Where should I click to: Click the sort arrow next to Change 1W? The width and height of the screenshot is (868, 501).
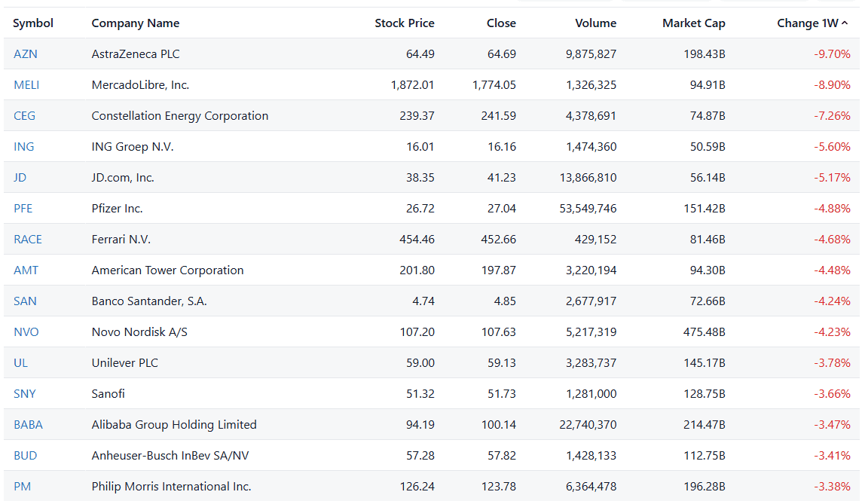coord(845,23)
